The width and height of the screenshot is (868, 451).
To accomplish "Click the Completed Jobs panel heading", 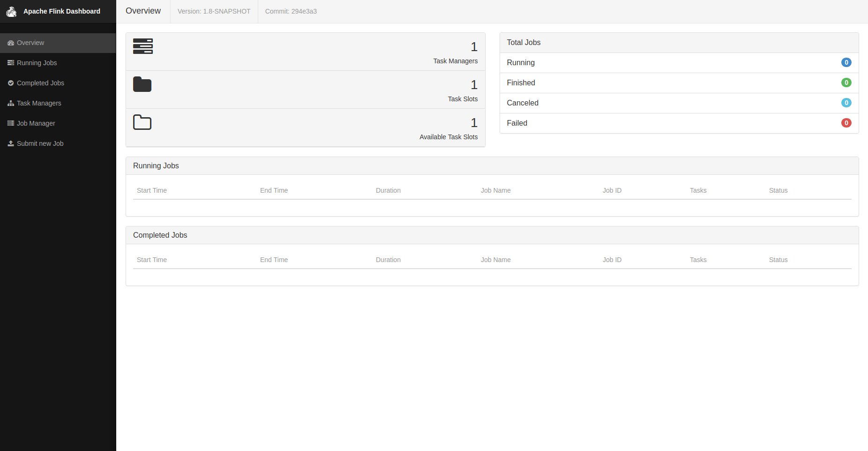I will (x=160, y=235).
